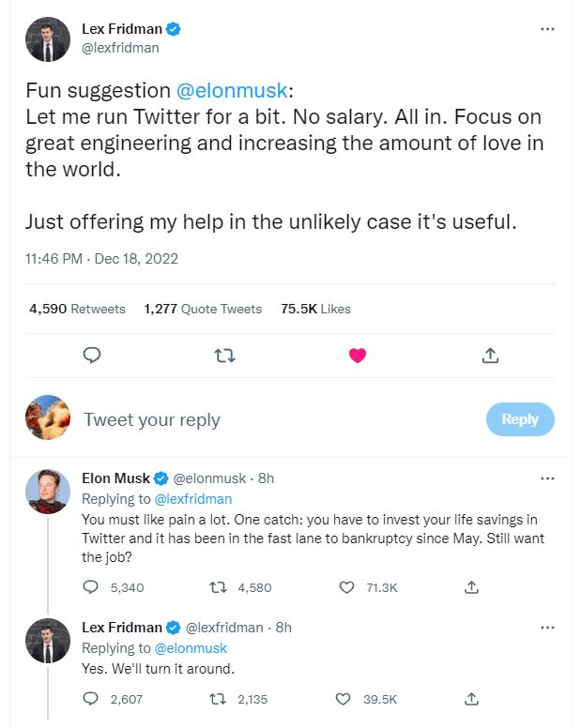Share Lex's 'We'll turn it around' reply

coord(472,699)
